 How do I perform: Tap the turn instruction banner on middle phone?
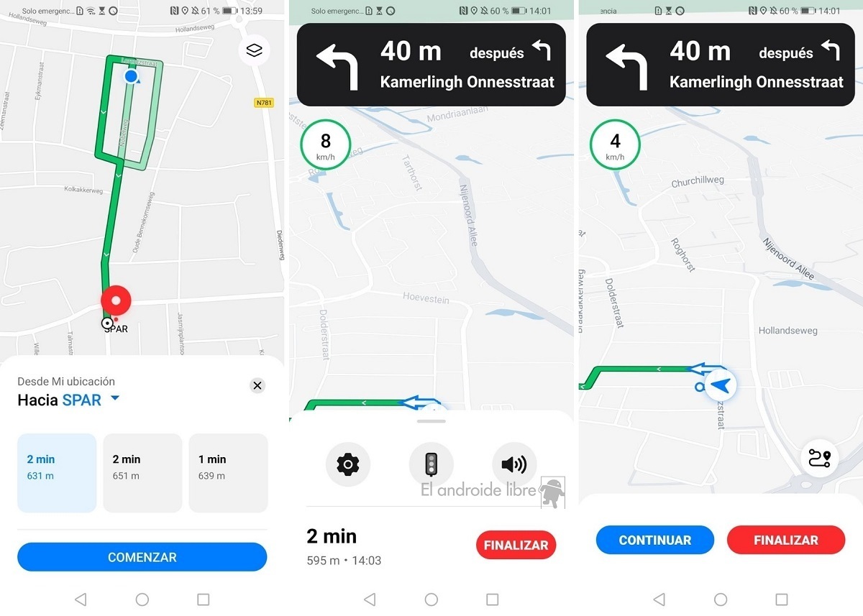pyautogui.click(x=431, y=65)
